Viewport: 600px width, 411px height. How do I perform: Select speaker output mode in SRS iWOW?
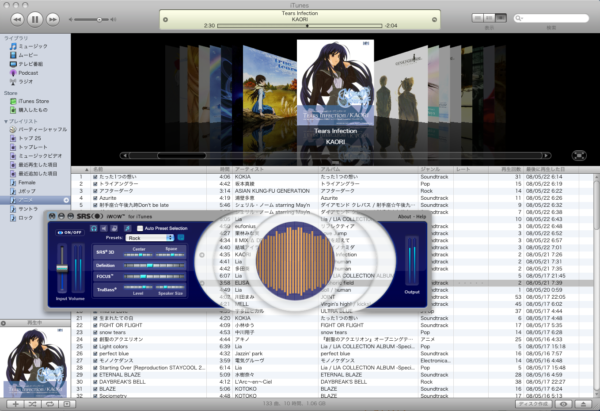(x=104, y=228)
